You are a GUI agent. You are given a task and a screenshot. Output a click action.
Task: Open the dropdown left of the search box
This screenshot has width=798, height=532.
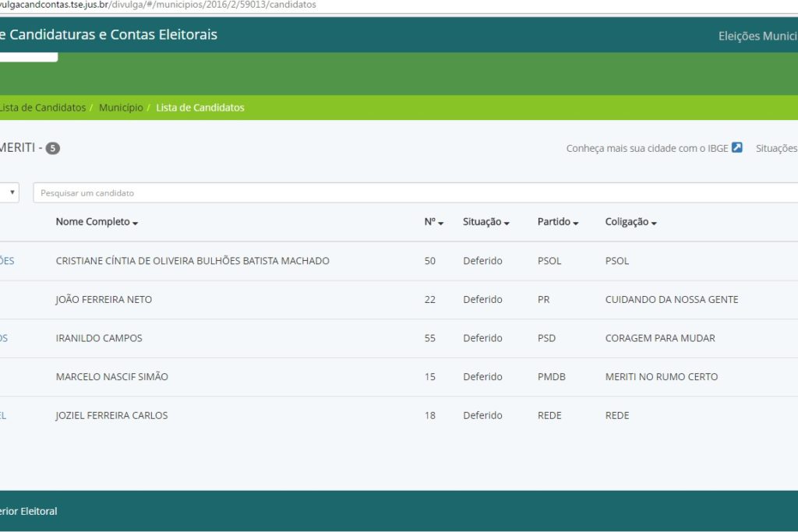9,192
